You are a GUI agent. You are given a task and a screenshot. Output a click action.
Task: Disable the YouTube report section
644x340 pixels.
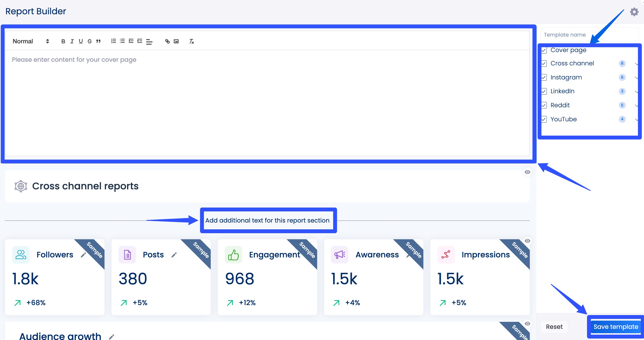[544, 119]
